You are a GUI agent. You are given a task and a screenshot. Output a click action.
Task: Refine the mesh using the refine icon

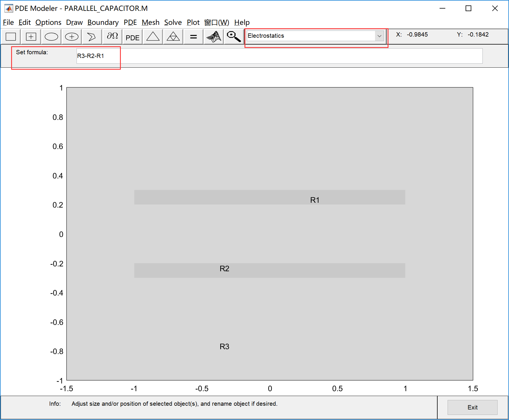click(x=173, y=36)
